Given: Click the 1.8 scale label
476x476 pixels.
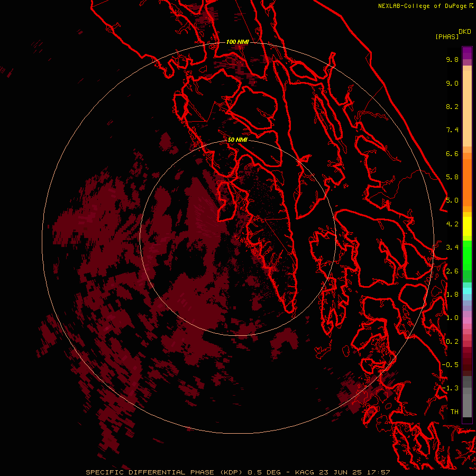Looking at the screenshot, I should (x=452, y=295).
